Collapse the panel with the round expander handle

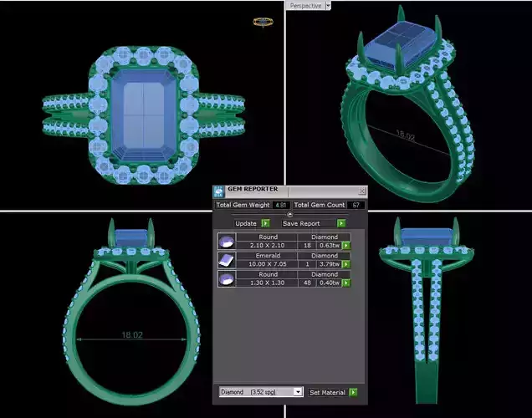(289, 214)
